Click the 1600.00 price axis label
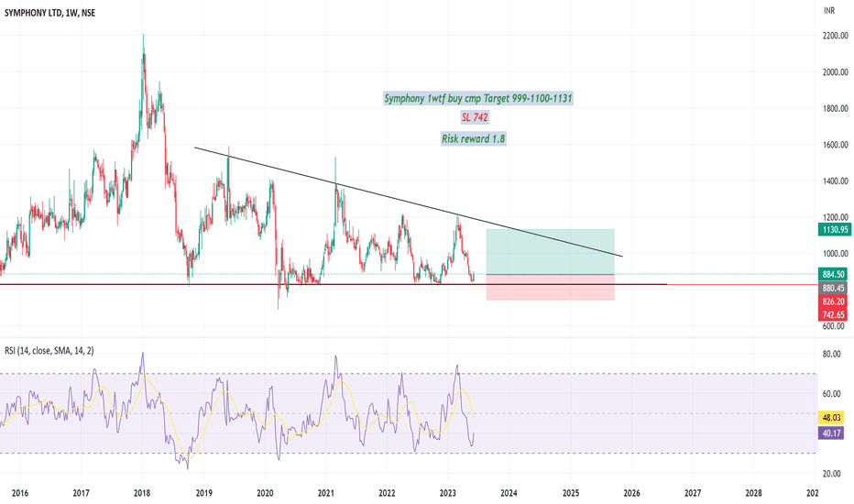 point(835,145)
